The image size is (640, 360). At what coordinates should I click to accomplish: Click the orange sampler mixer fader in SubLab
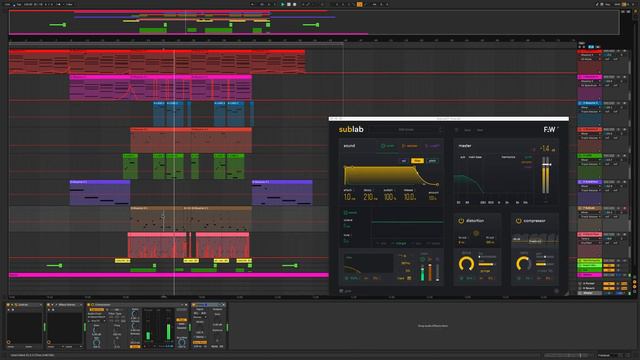[430, 272]
